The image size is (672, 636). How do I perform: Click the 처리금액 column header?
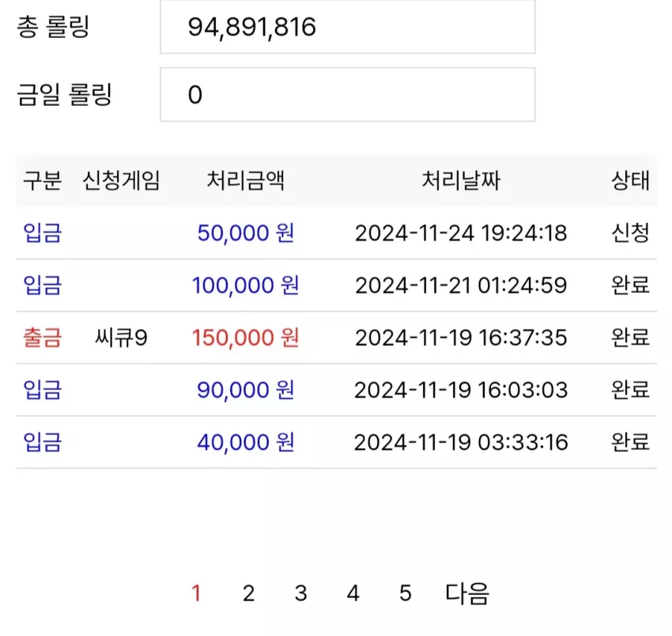pos(246,180)
